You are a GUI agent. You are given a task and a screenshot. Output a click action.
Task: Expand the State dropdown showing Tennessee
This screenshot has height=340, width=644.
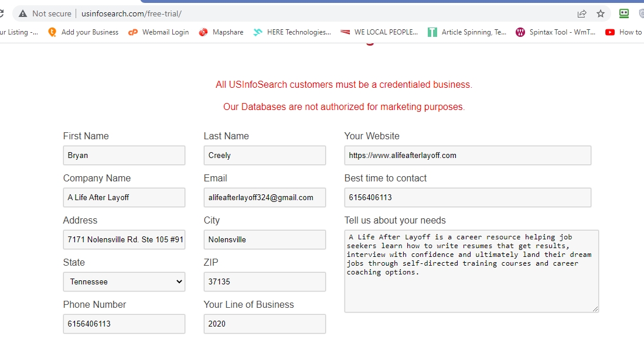click(124, 281)
